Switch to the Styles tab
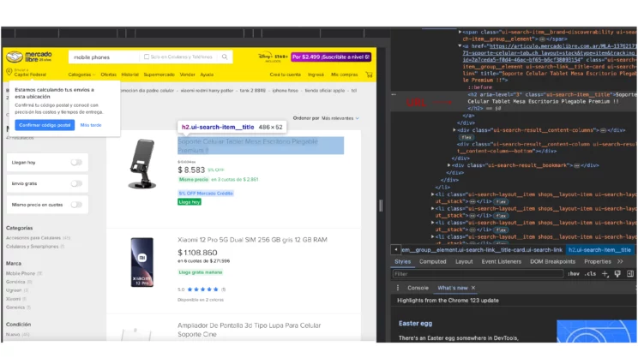 click(x=402, y=261)
